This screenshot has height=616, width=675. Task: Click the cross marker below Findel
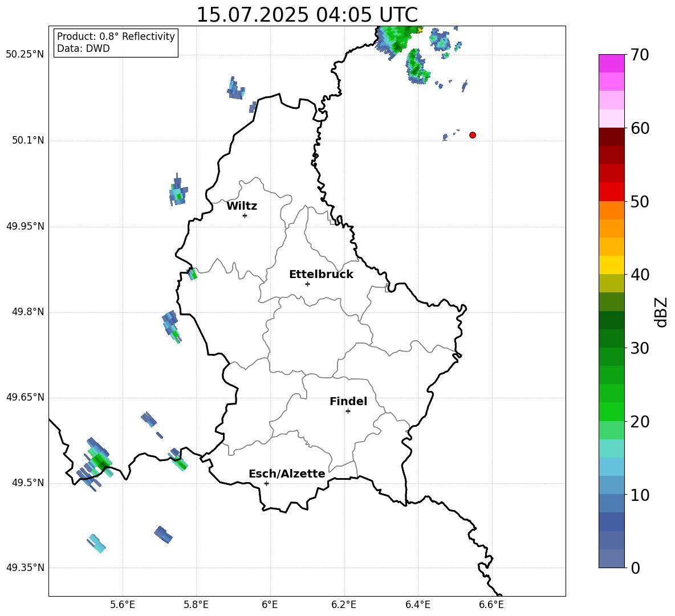click(x=348, y=411)
